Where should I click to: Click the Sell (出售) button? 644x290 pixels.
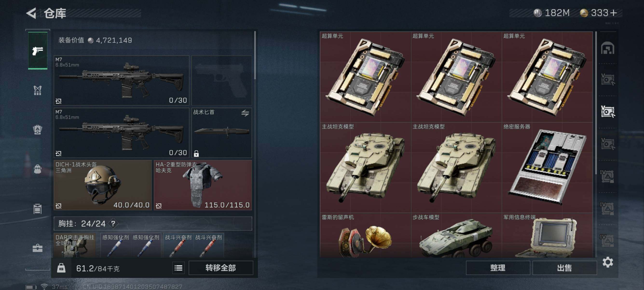[x=564, y=268]
